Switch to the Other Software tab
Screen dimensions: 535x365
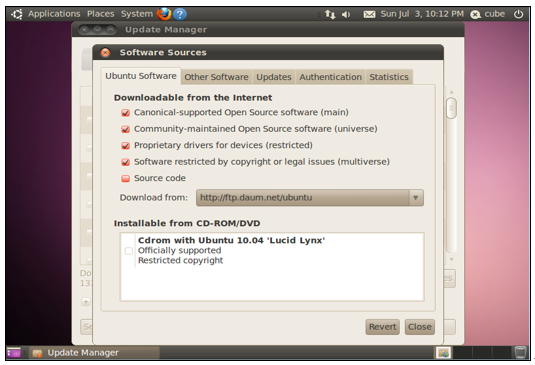pos(216,77)
